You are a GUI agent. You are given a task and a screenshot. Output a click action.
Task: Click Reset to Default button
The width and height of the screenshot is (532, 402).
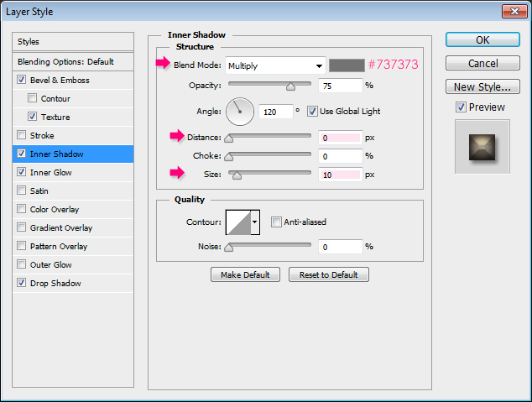329,274
